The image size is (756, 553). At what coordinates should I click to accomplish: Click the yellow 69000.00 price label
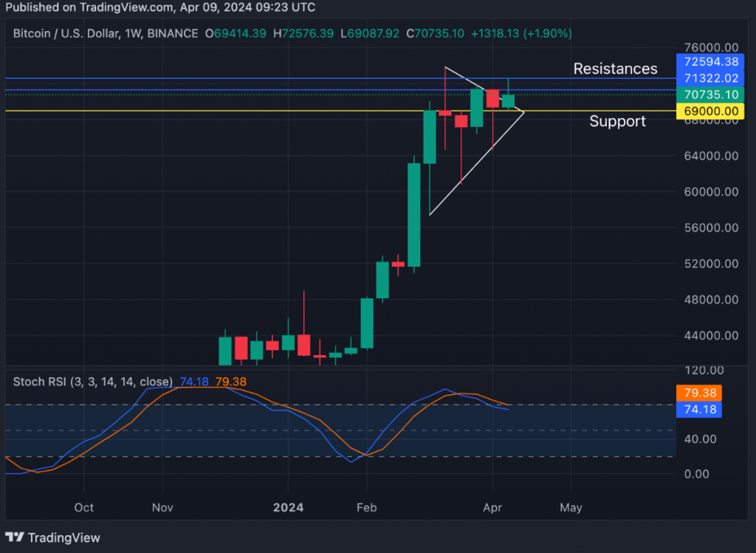coord(710,111)
